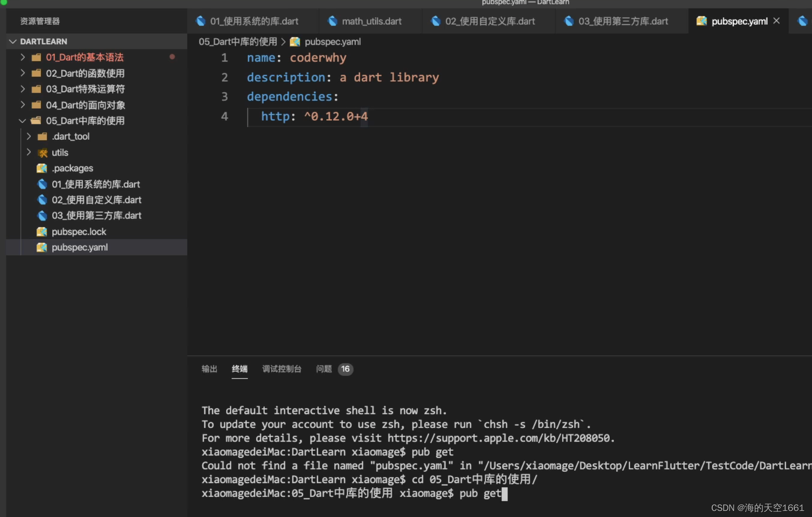Click the .packages file icon in the sidebar
Screen dimensions: 812x517
[42, 168]
